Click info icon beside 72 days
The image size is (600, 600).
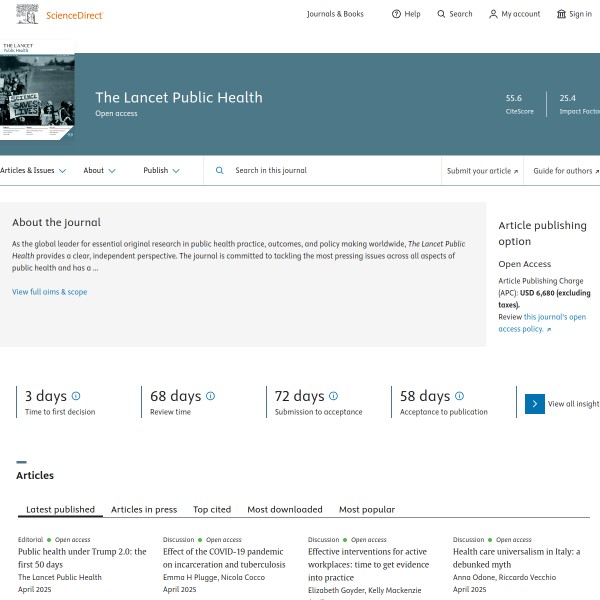coord(333,396)
